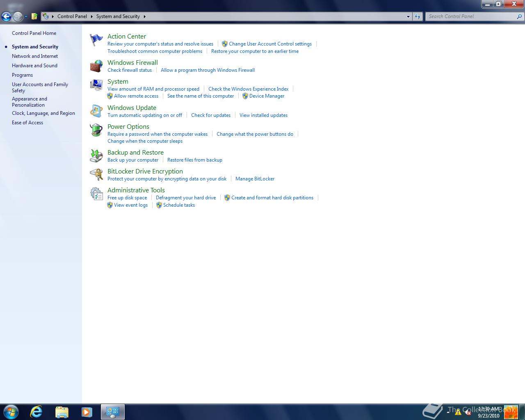The width and height of the screenshot is (525, 420).
Task: Select Ease of Access in sidebar
Action: click(27, 123)
